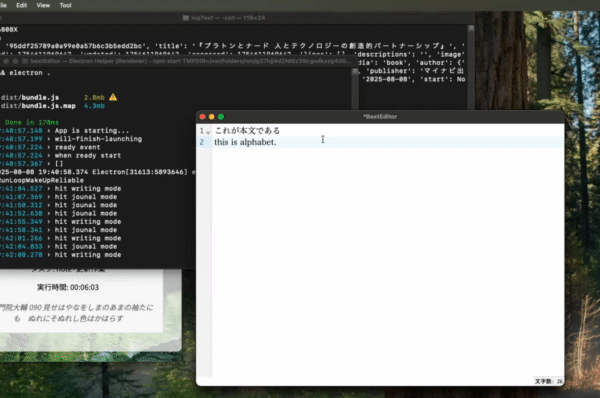600x398 pixels.
Task: Click 'App is starting...' log line
Action: [x=92, y=130]
